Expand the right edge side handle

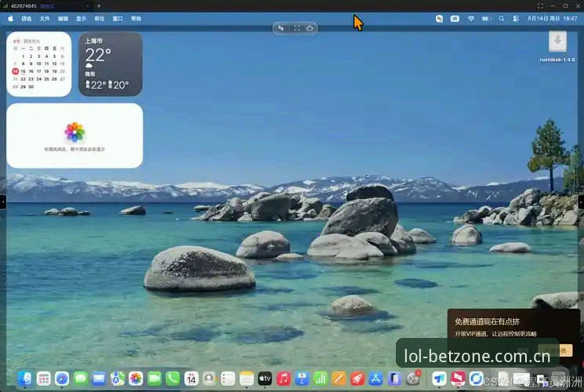click(x=581, y=202)
